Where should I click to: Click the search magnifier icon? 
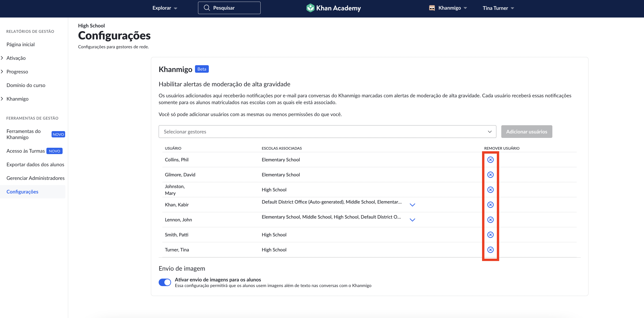click(x=207, y=8)
